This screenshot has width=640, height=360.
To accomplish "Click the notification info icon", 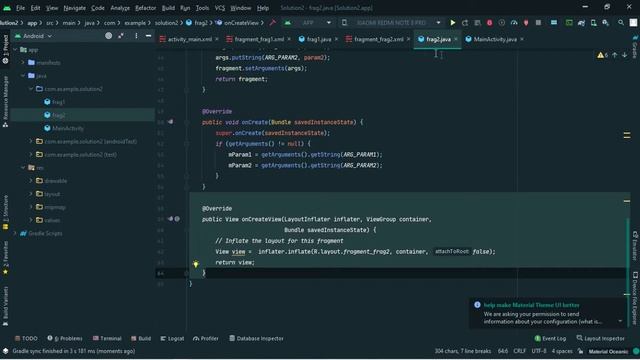I will tap(477, 305).
